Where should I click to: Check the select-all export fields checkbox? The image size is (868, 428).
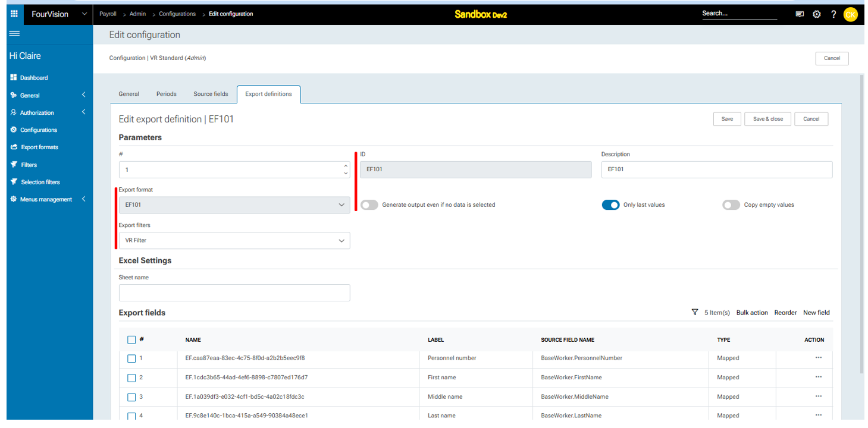[131, 340]
